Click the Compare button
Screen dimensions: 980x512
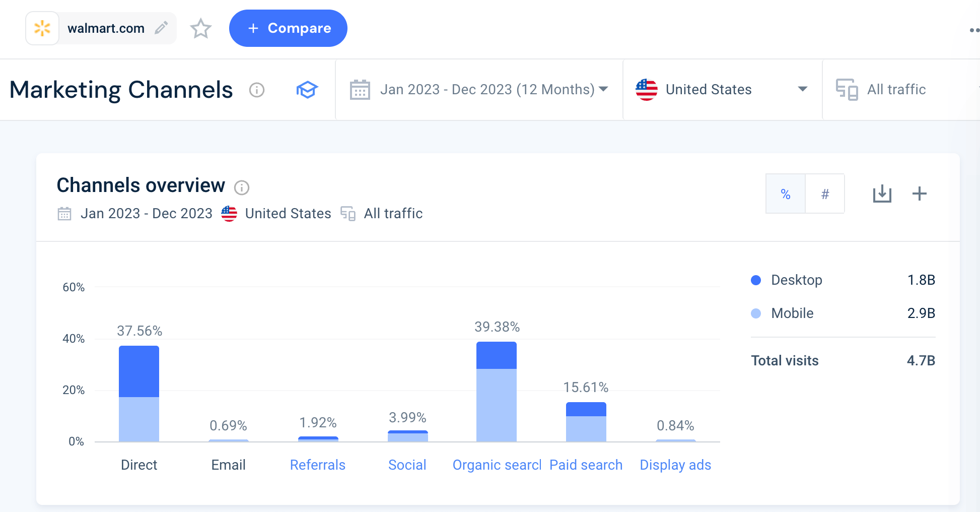(x=288, y=28)
